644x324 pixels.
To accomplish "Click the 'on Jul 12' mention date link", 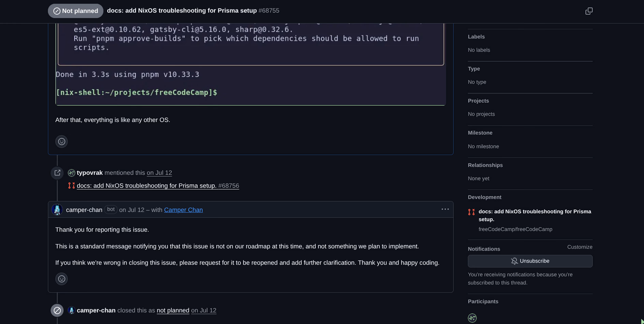I will point(159,173).
